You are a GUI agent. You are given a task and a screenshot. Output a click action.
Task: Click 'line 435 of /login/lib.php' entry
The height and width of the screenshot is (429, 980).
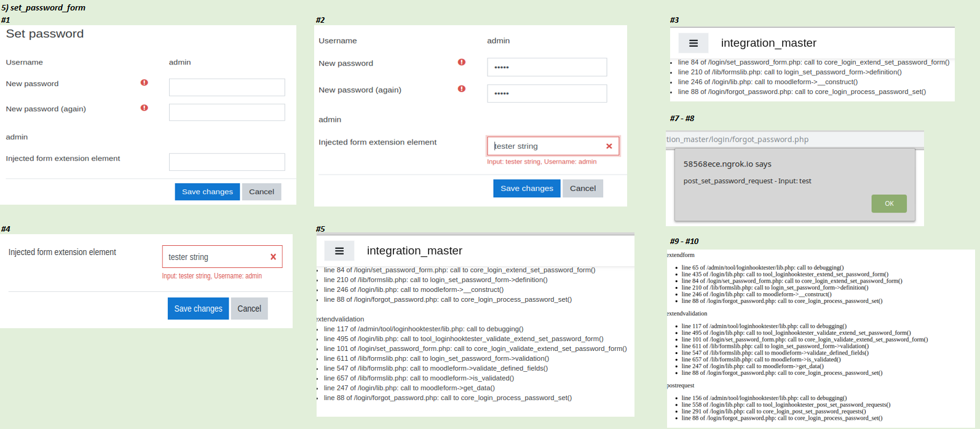(x=784, y=274)
